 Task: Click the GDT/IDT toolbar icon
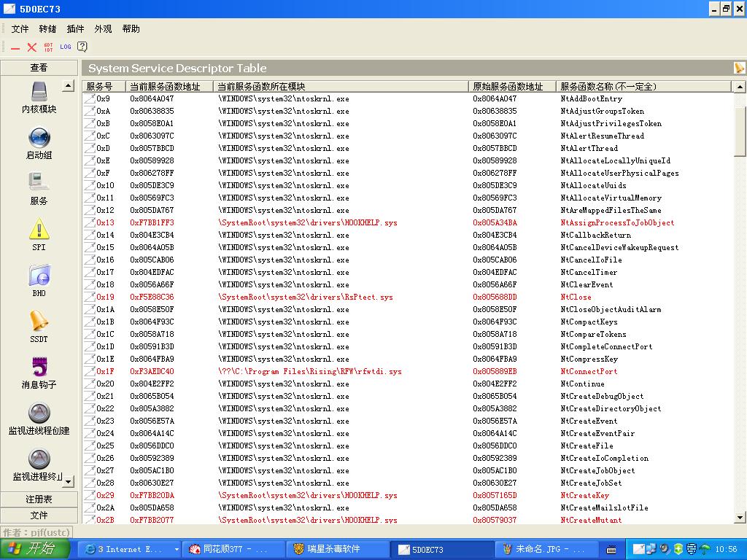[48, 47]
